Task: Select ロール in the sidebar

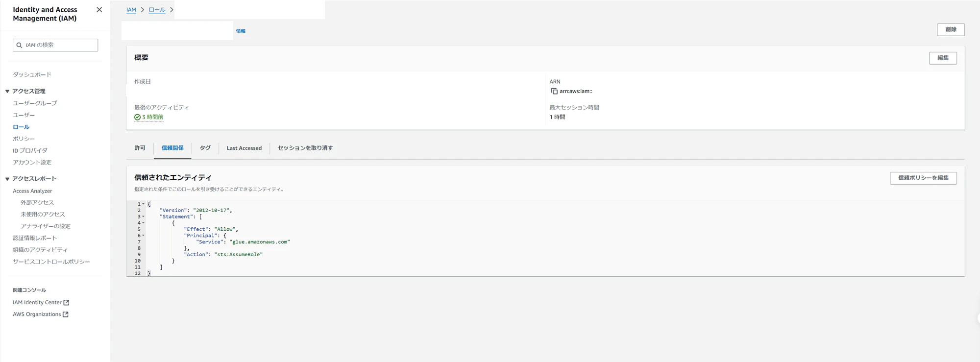Action: point(21,127)
